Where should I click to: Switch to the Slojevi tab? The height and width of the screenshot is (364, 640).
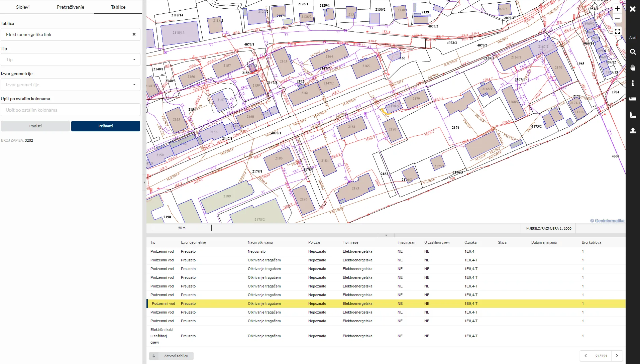(23, 7)
